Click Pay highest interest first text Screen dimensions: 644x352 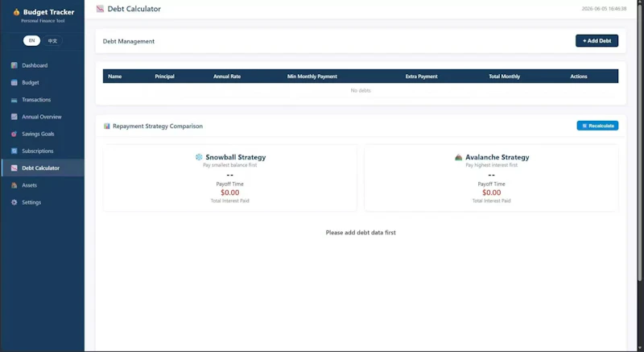pos(492,165)
